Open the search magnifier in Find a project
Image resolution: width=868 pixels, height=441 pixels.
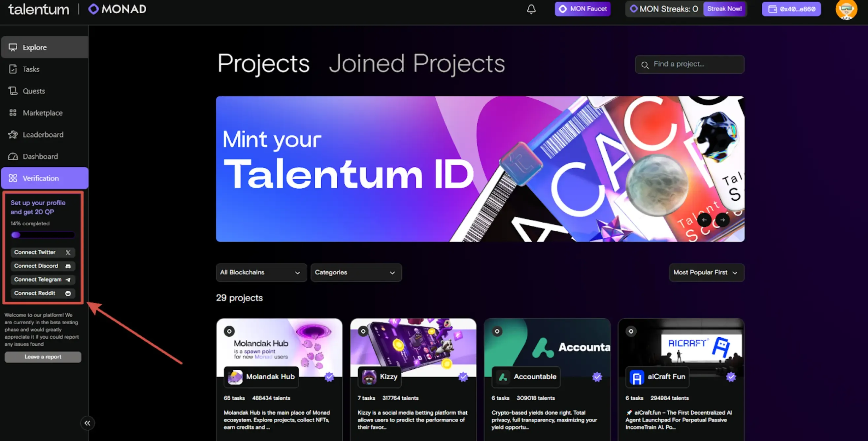645,65
